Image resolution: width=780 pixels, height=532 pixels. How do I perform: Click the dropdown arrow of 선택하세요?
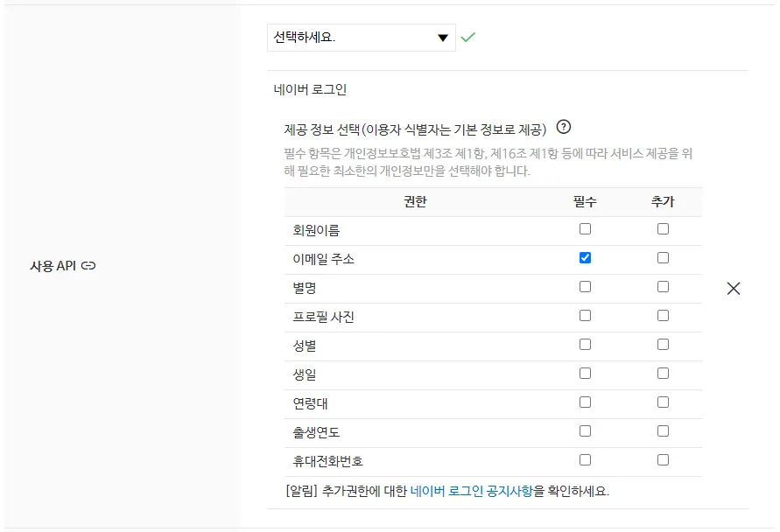coord(442,38)
